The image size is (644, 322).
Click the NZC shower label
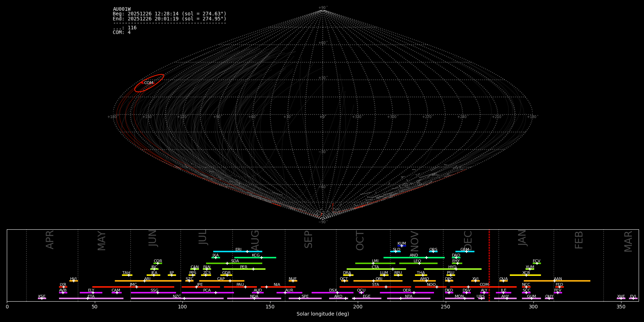pyautogui.click(x=177, y=297)
